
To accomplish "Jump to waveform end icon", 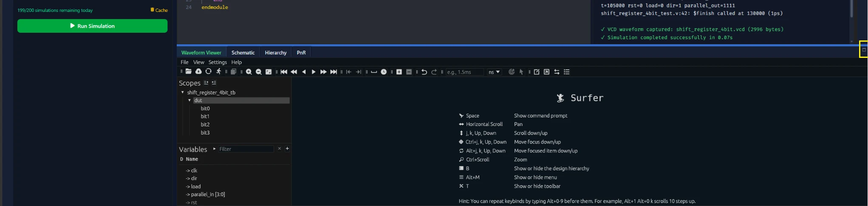I will (x=334, y=72).
